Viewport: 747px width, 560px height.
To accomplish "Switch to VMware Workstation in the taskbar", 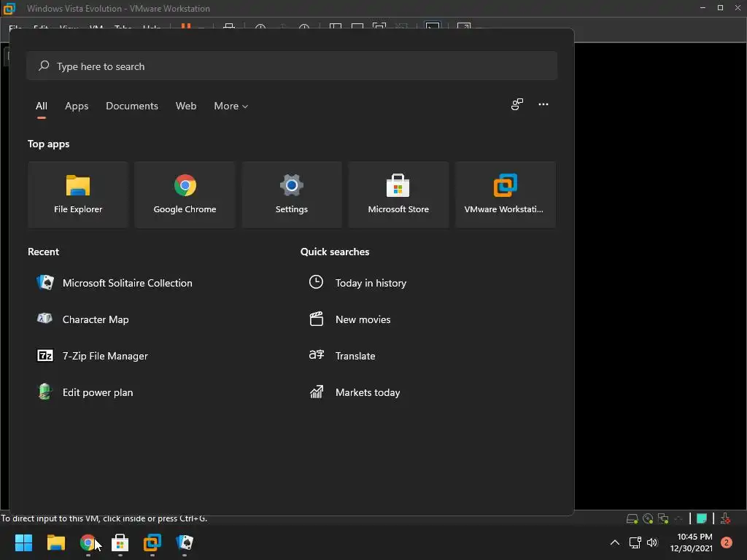I will click(152, 542).
